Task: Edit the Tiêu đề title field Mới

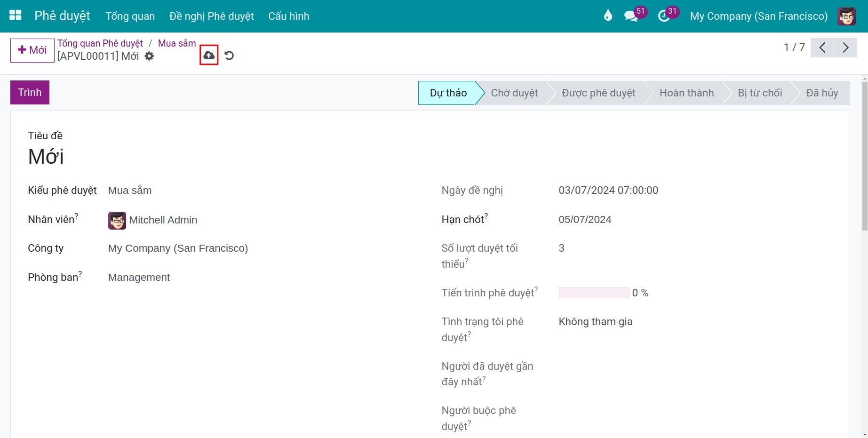Action: [46, 157]
